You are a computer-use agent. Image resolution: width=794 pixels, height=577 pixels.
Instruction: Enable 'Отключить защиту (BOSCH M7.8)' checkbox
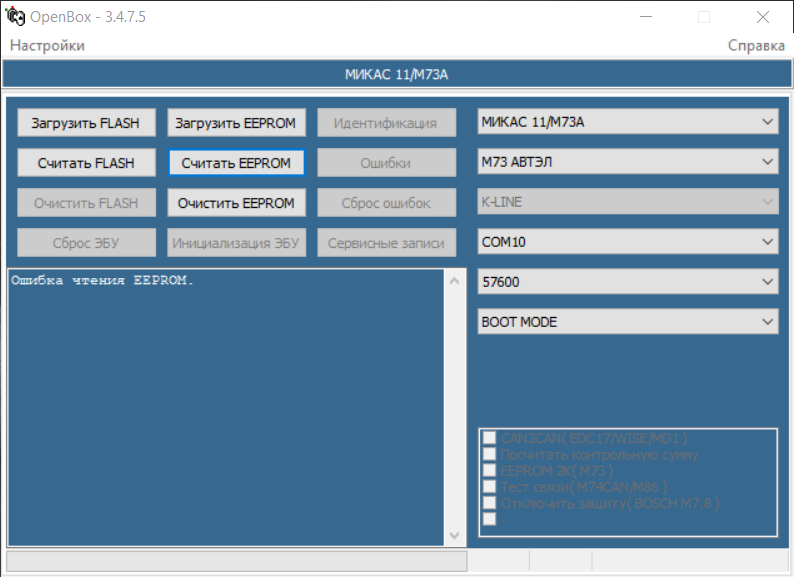(490, 502)
